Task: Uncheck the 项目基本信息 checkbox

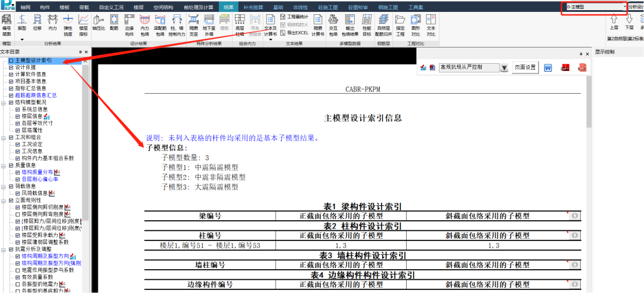Action: [11, 81]
